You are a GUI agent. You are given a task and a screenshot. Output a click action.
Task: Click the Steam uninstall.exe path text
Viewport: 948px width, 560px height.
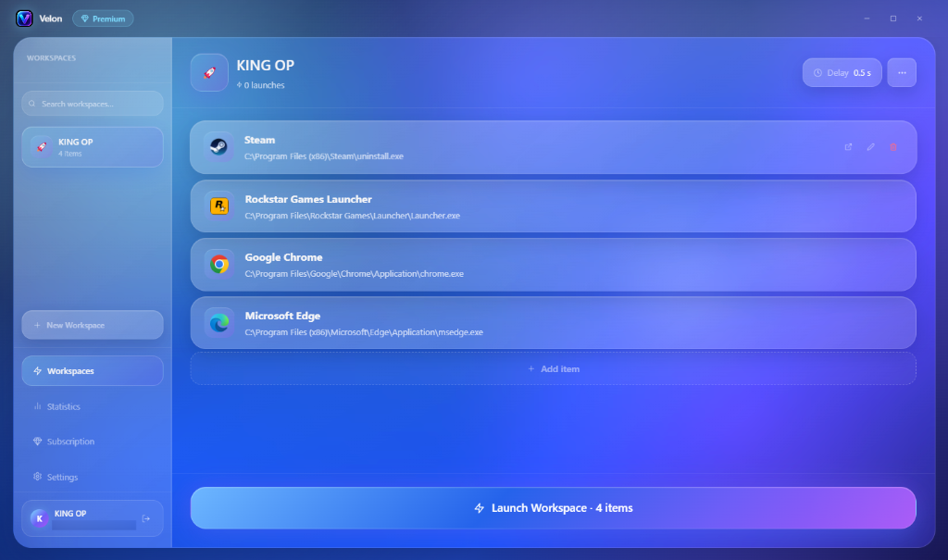pyautogui.click(x=324, y=156)
